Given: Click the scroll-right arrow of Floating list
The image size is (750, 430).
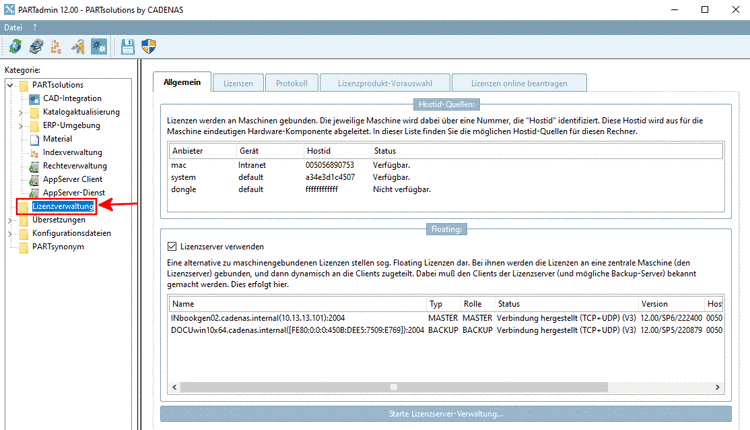Looking at the screenshot, I should click(x=717, y=387).
